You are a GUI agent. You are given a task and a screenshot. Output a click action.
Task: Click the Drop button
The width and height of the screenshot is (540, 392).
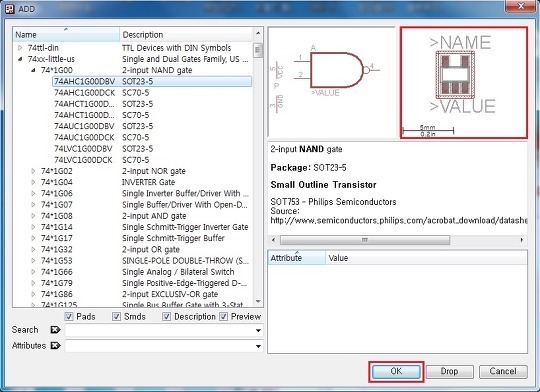click(x=449, y=371)
